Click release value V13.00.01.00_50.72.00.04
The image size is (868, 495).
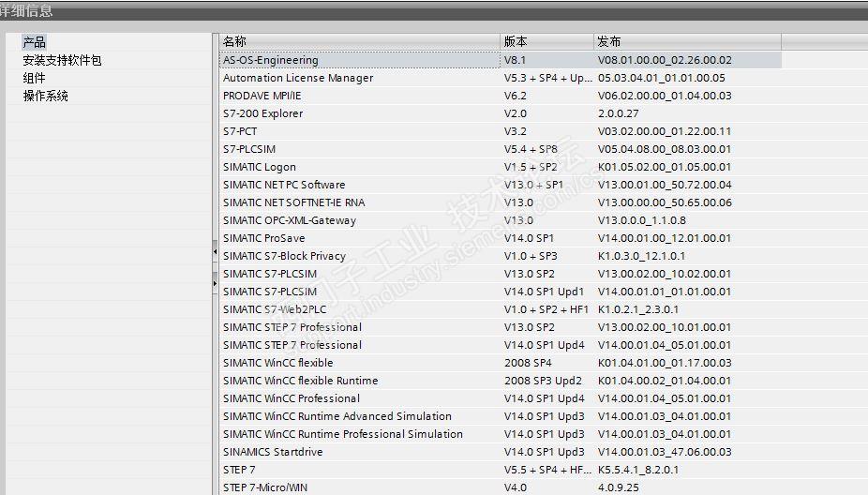[x=665, y=185]
